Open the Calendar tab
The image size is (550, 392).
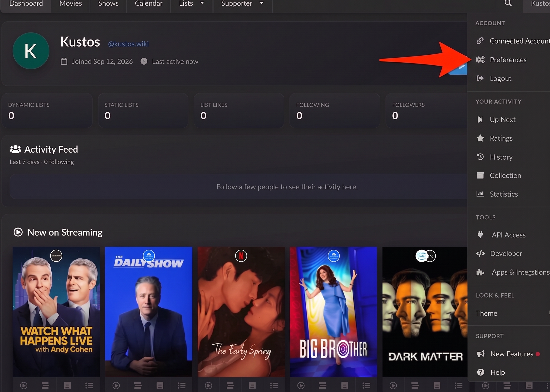point(148,3)
